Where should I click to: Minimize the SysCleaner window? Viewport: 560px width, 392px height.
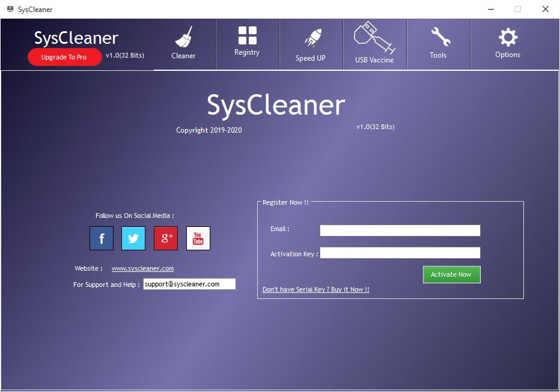(491, 9)
